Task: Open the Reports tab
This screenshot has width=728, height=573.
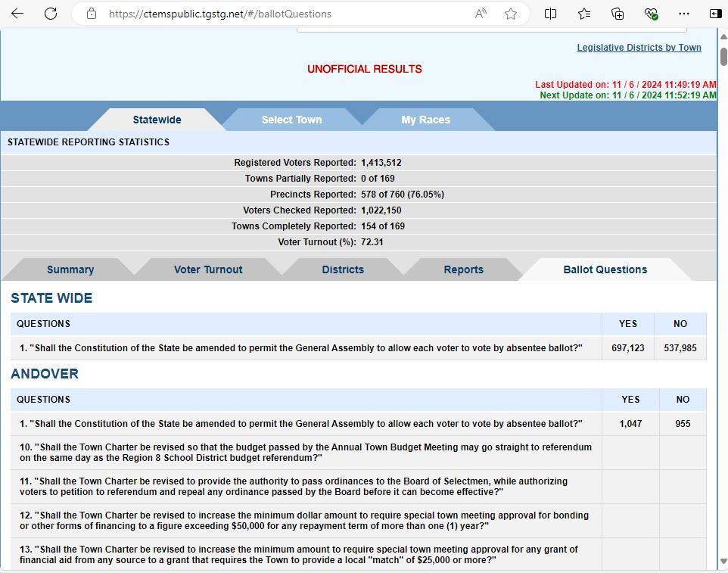Action: (x=463, y=269)
